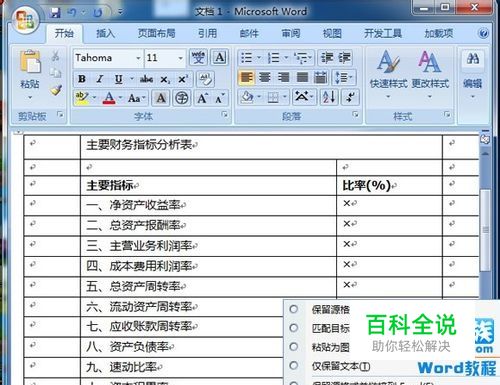Open the 邮件 tab
This screenshot has width=500, height=385.
(249, 33)
